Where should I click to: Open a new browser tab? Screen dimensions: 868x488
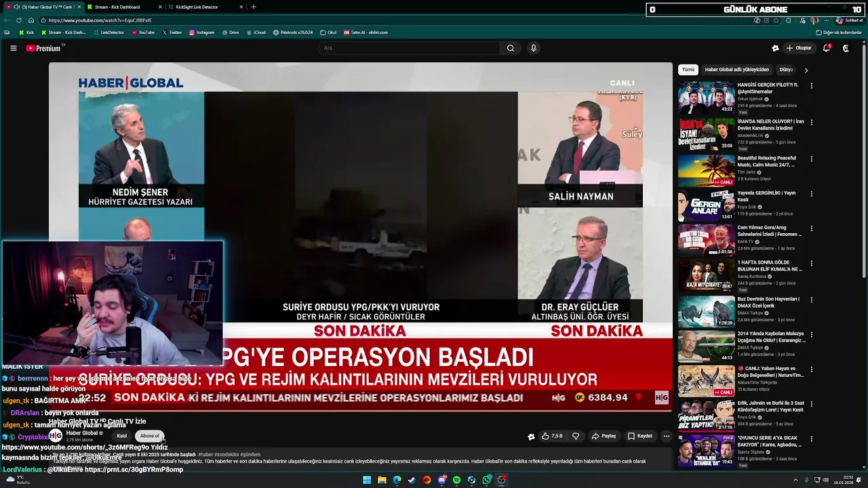tap(254, 7)
